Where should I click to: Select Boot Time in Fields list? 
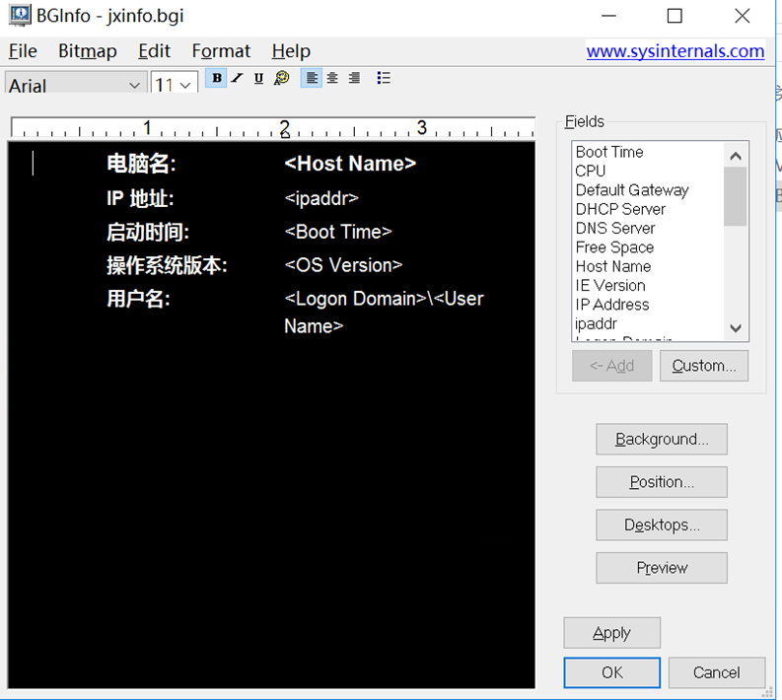[x=609, y=152]
